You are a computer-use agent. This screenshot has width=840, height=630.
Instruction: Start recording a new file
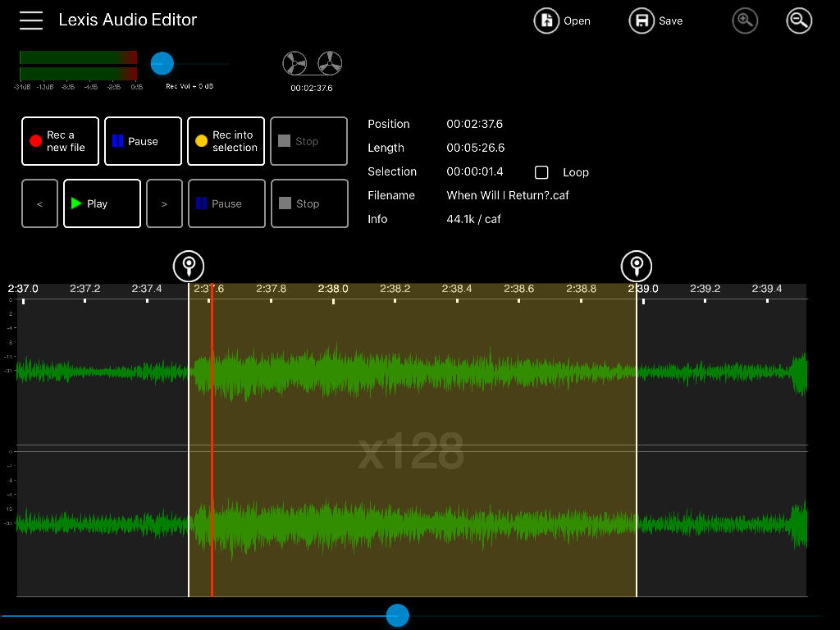point(60,141)
